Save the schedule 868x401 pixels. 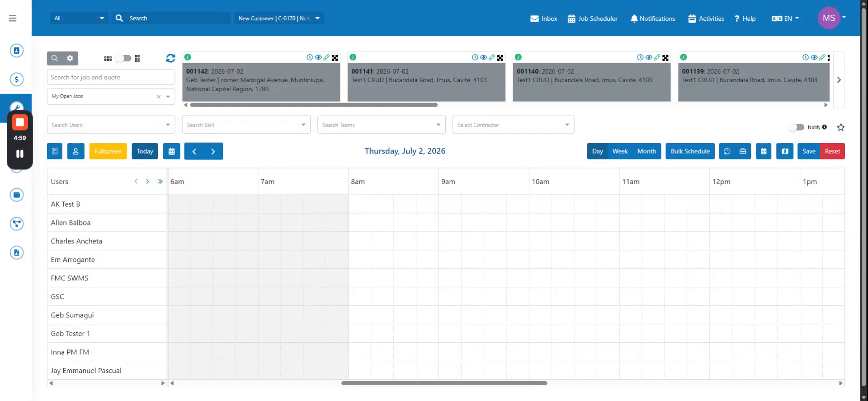click(809, 151)
